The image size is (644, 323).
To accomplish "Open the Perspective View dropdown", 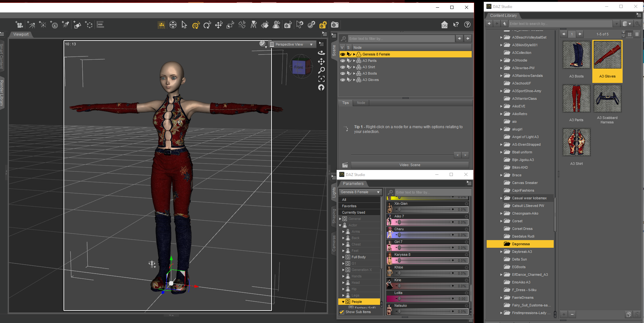I will coord(292,44).
